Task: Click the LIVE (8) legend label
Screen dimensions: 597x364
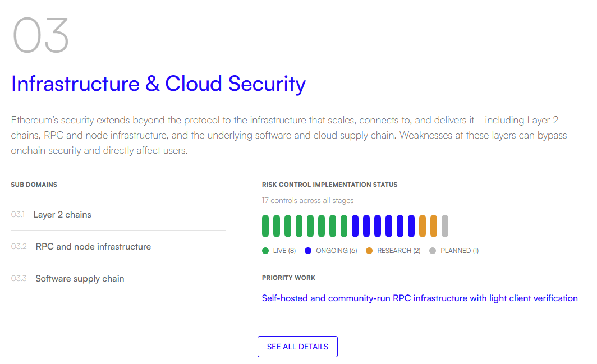Action: coord(284,251)
